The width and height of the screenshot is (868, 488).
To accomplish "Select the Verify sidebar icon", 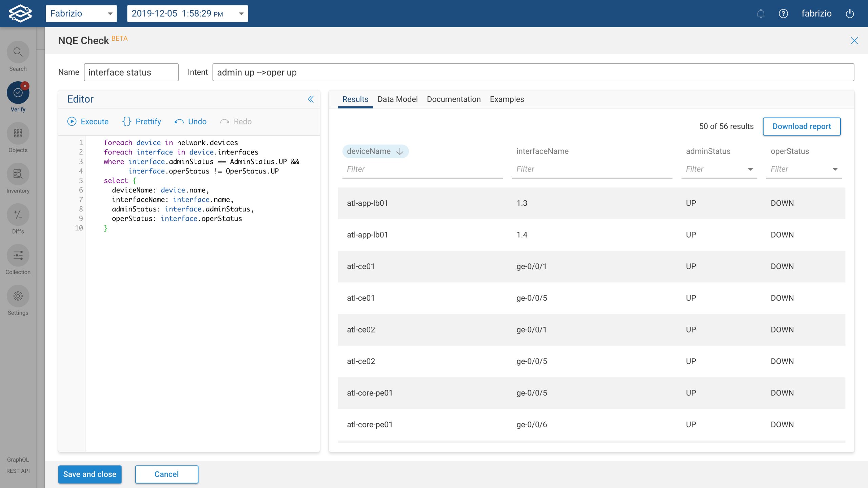I will (x=18, y=92).
